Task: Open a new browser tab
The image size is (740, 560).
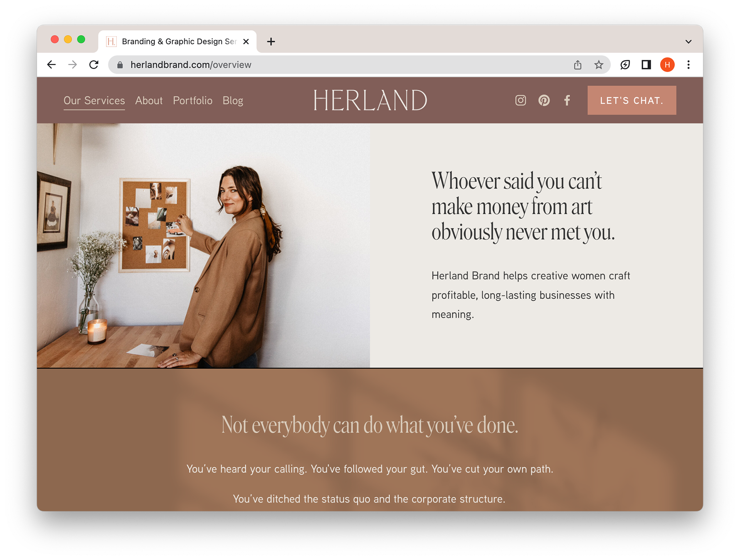Action: (x=271, y=42)
